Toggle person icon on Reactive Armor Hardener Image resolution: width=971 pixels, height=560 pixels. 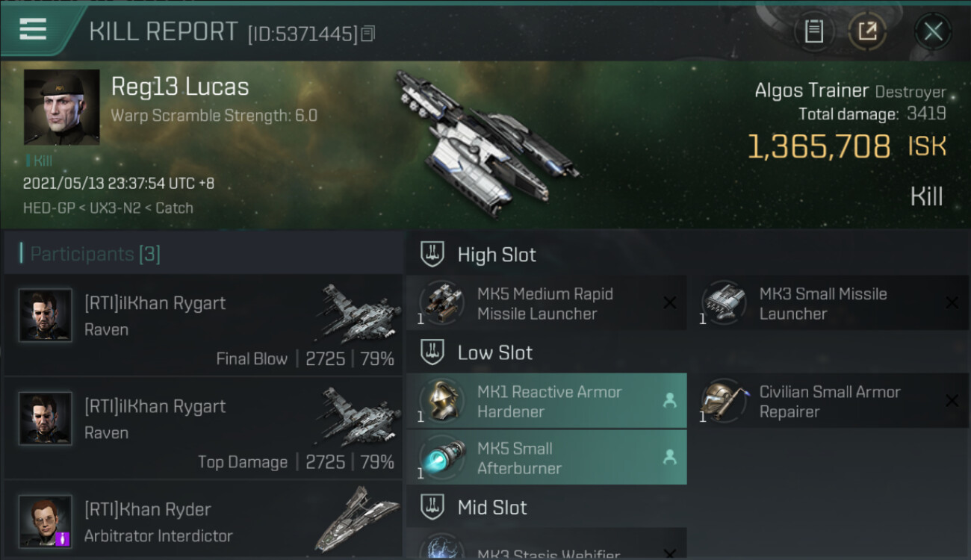tap(669, 401)
